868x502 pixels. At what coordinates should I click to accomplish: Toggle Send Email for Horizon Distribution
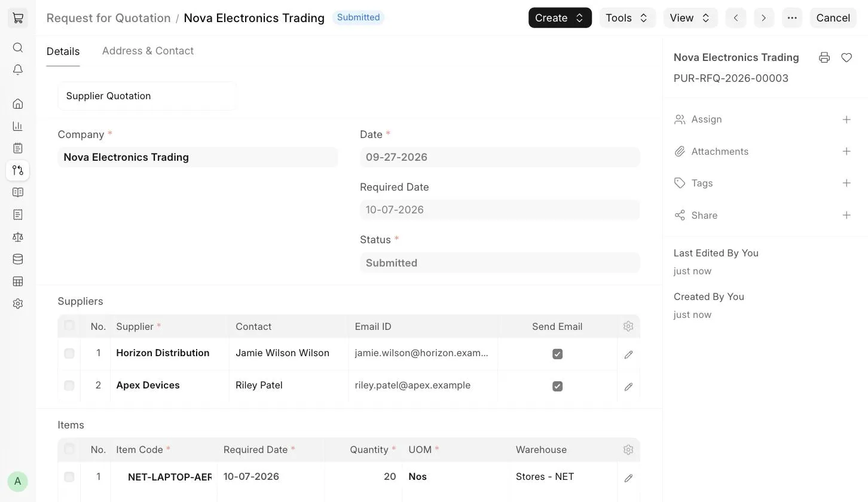pyautogui.click(x=557, y=354)
